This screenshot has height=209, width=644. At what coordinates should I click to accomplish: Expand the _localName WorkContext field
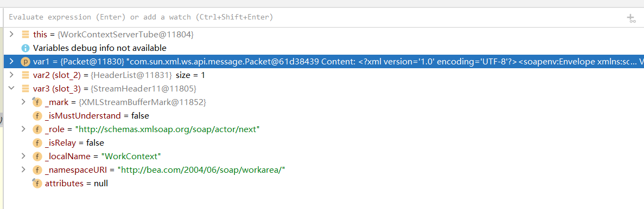click(x=23, y=156)
